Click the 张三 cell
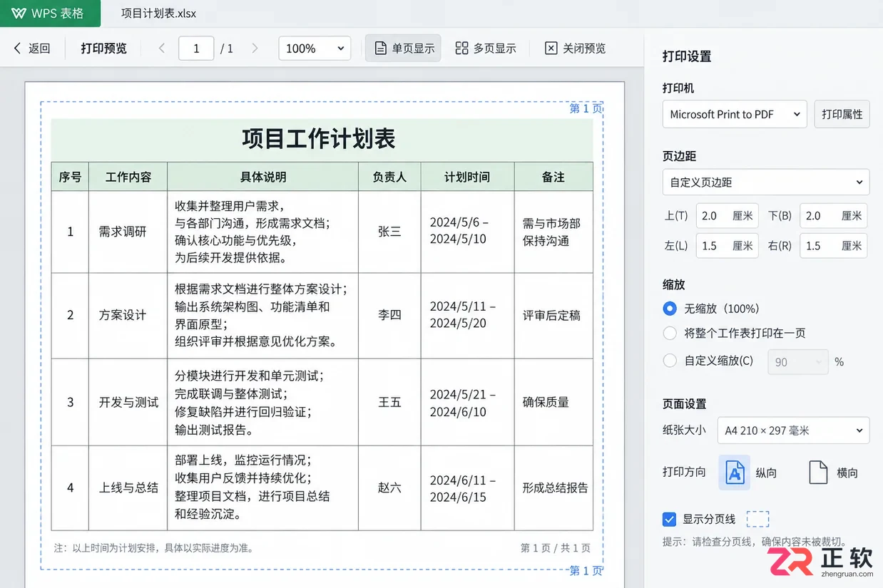883x588 pixels. point(389,232)
